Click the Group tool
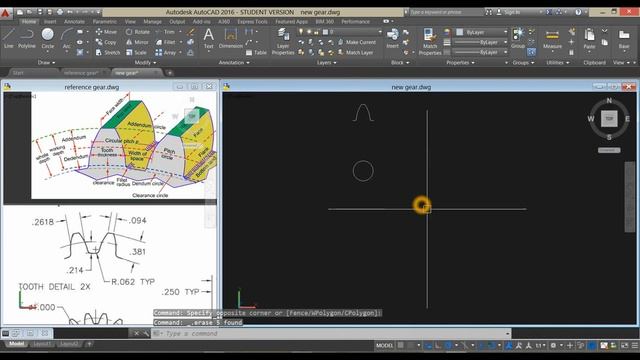Screen dimensions: 640x360 [x=518, y=38]
